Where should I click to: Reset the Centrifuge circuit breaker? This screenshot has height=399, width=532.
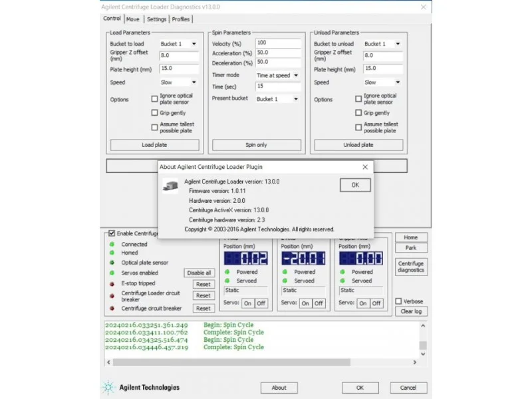coord(203,309)
